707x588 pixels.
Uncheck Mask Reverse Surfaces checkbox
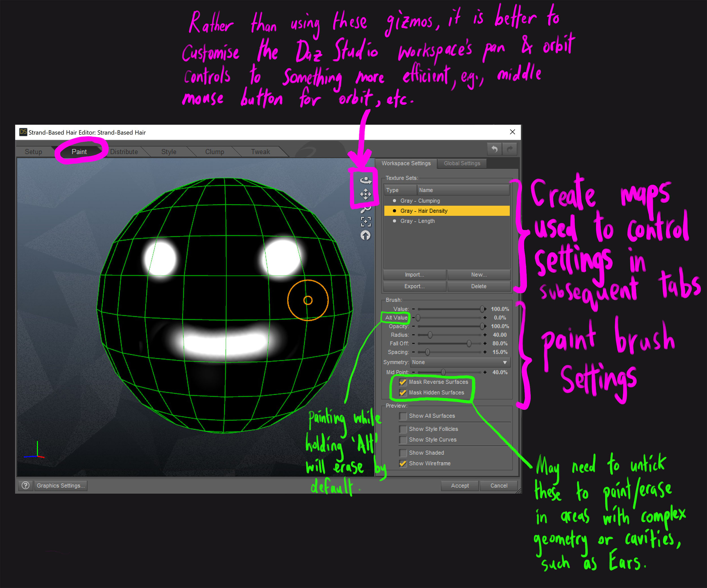(403, 382)
